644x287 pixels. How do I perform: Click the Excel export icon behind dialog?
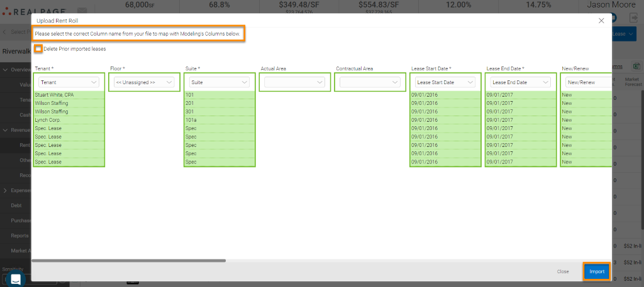click(636, 66)
